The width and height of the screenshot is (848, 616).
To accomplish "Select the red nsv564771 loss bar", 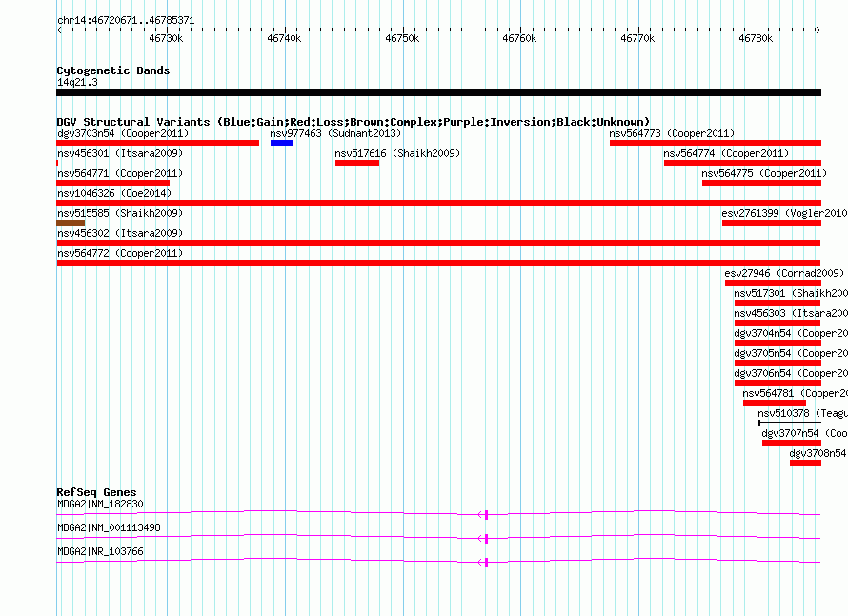I will point(113,183).
